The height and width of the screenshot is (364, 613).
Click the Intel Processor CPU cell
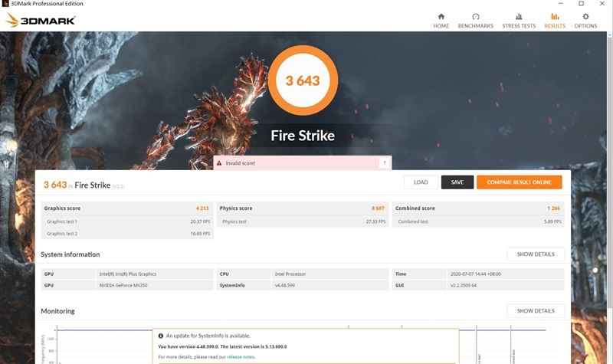pos(330,274)
